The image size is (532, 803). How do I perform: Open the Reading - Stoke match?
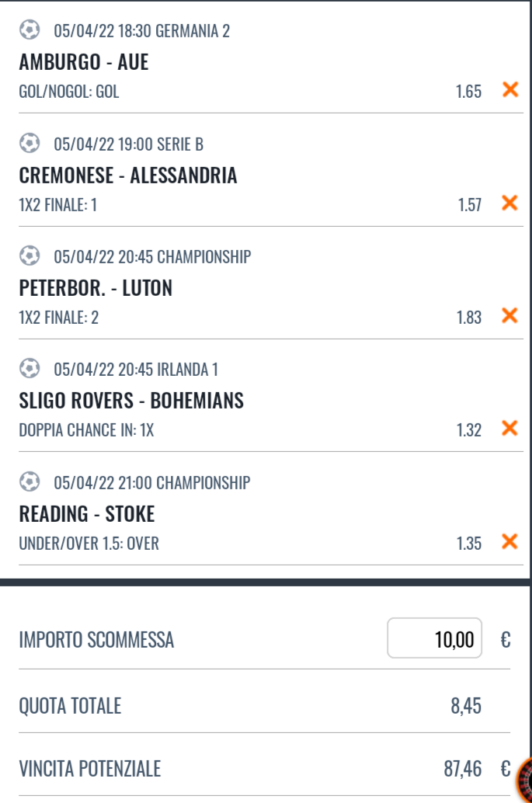coord(87,513)
